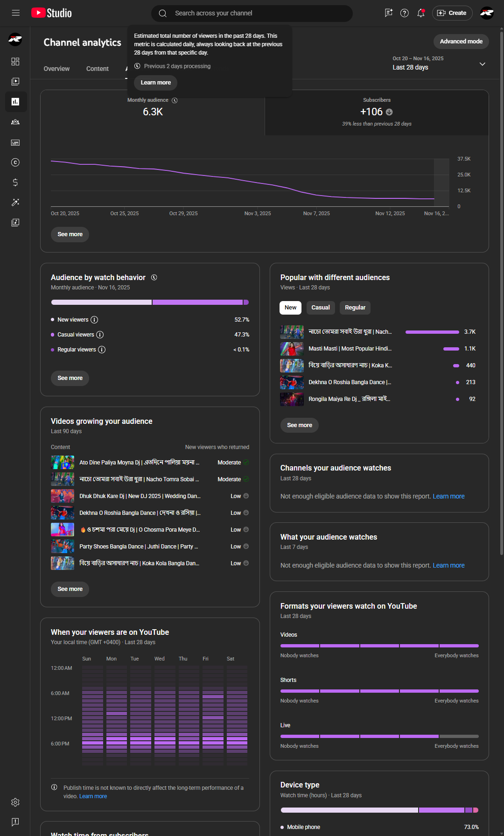
Task: Open the hamburger menu to collapse sidebar
Action: (16, 13)
